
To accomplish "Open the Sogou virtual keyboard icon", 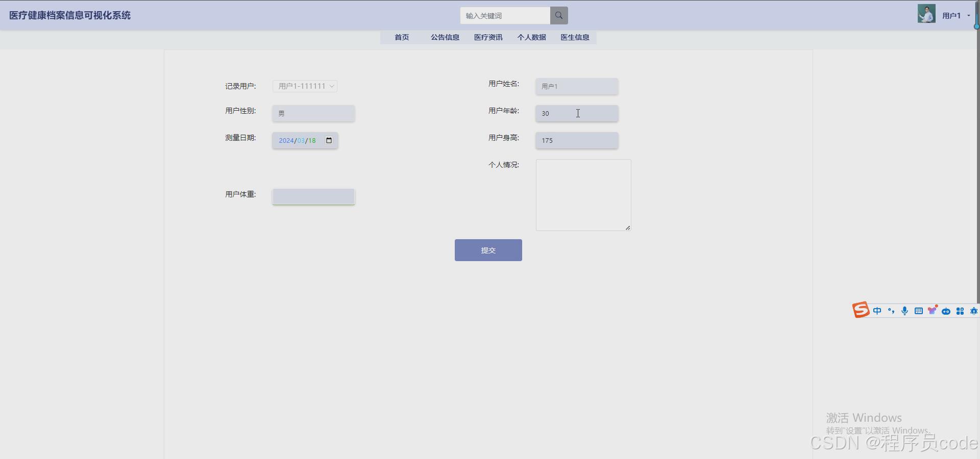I will (919, 311).
